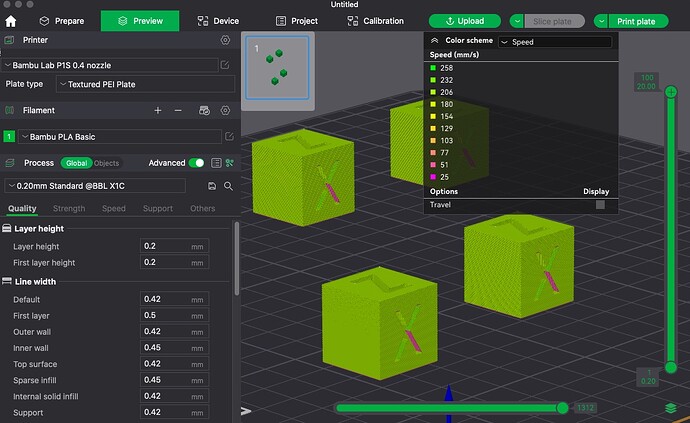Select the Strength settings tab
The height and width of the screenshot is (423, 690).
click(x=69, y=208)
